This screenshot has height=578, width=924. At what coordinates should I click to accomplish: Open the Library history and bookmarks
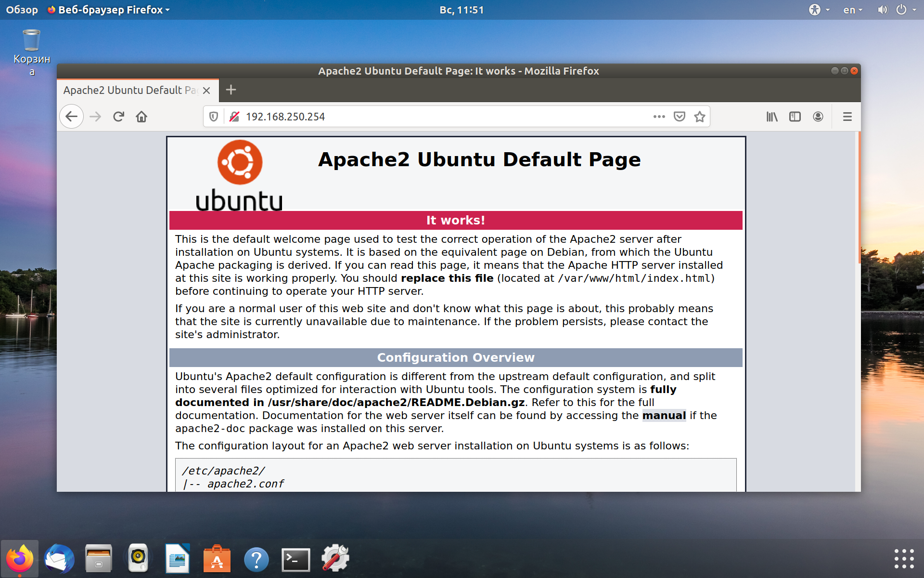click(x=772, y=117)
